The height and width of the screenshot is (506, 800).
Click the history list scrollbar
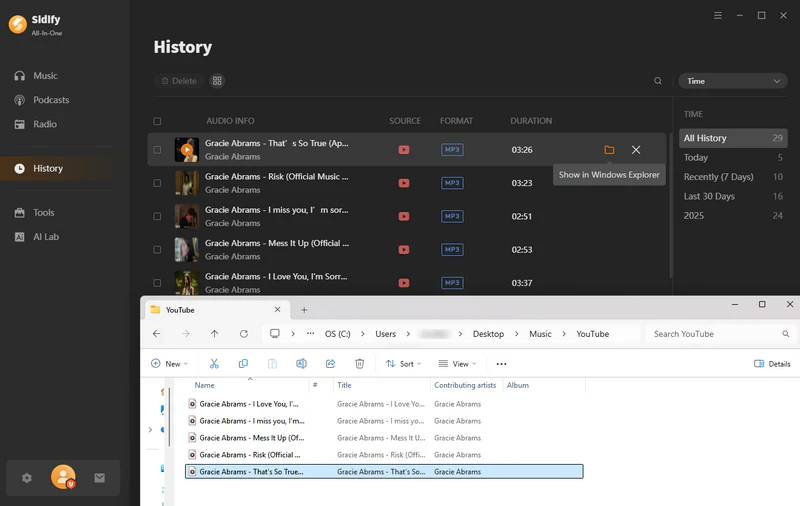(x=671, y=207)
